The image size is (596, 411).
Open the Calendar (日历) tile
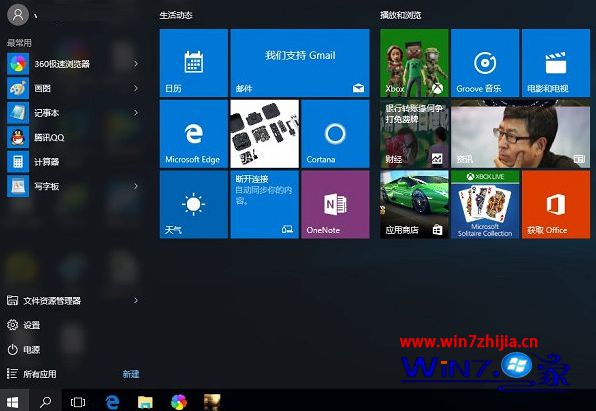193,63
